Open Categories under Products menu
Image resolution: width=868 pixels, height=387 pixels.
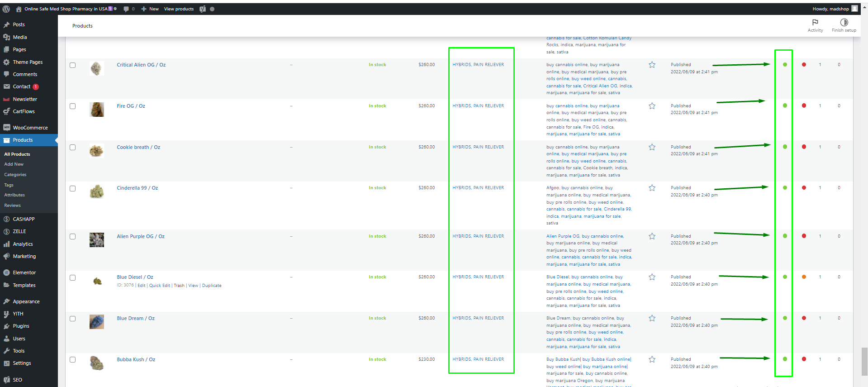point(15,175)
